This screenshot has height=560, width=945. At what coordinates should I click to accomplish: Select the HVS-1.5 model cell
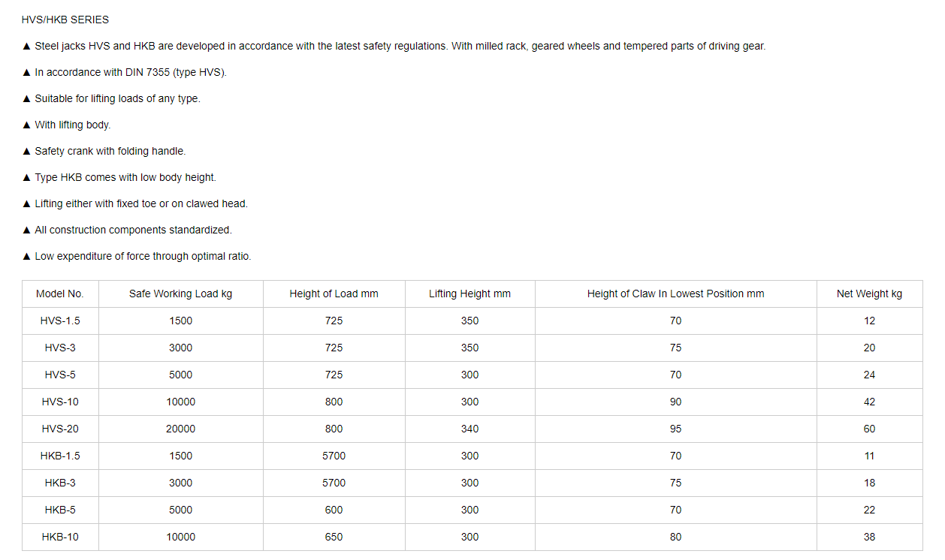[x=60, y=321]
